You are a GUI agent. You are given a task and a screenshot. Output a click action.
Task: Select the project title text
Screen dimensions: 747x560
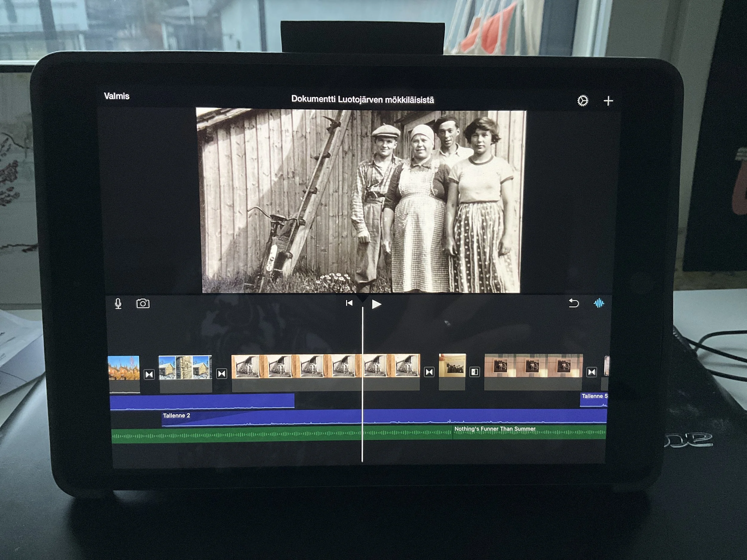click(x=362, y=99)
